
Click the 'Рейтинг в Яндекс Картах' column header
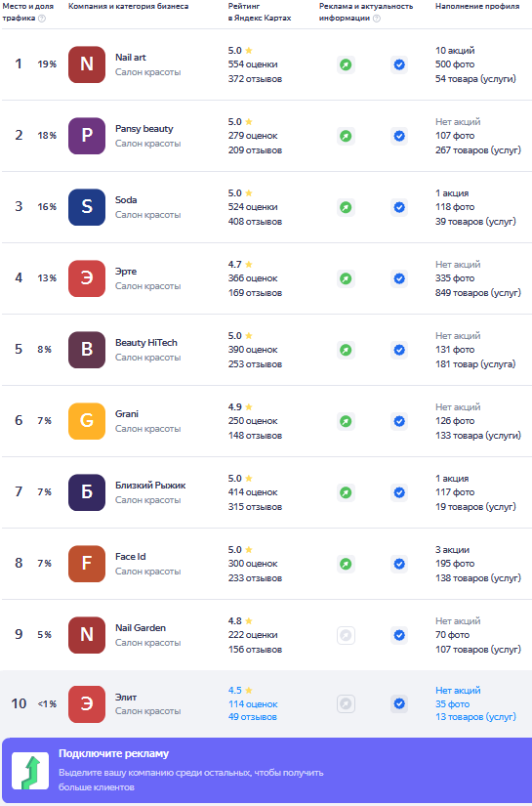[x=260, y=12]
